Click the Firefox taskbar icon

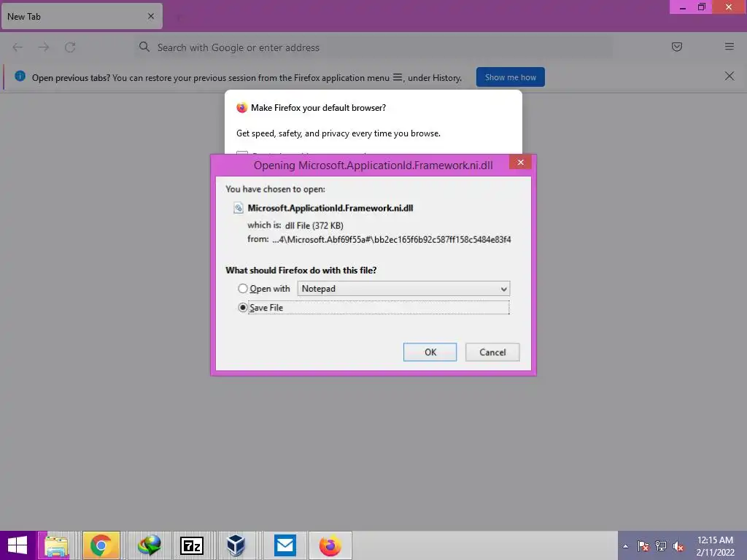coord(330,545)
